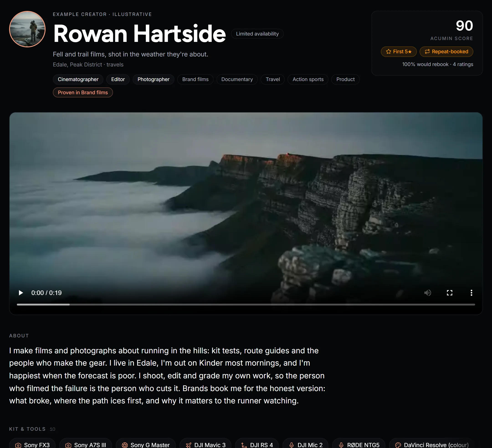Viewport: 492px width, 448px height.
Task: Seek within the video progress bar
Action: click(x=246, y=305)
